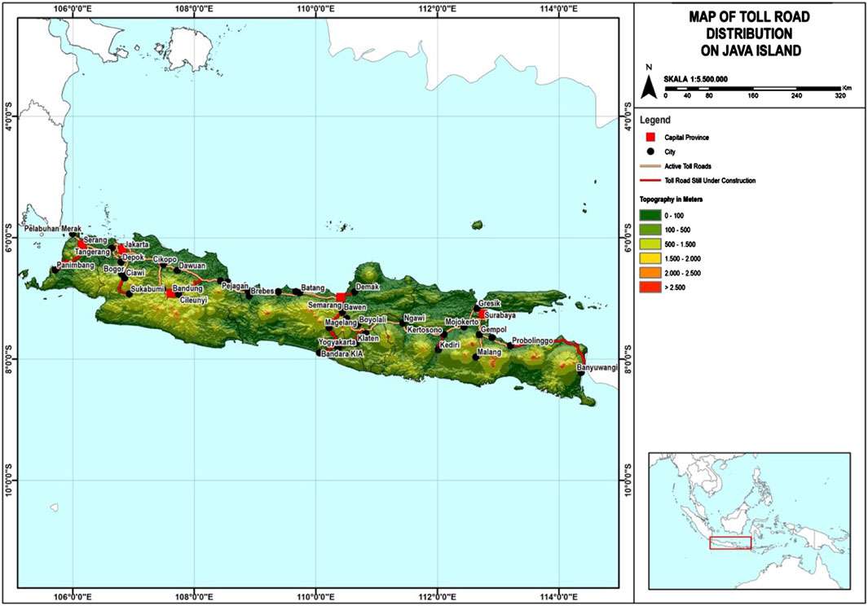Select the > 2.500 red swatch
Screen dimensions: 868x606
[650, 288]
